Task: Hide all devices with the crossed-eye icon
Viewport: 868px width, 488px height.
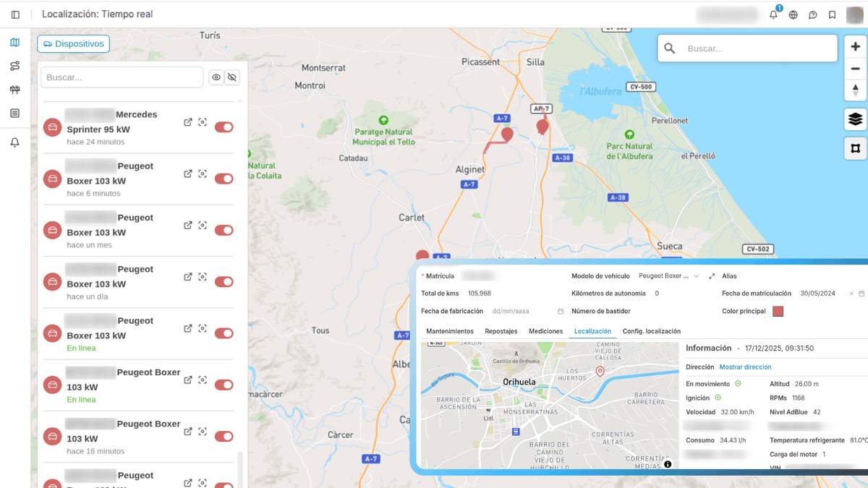Action: [232, 77]
